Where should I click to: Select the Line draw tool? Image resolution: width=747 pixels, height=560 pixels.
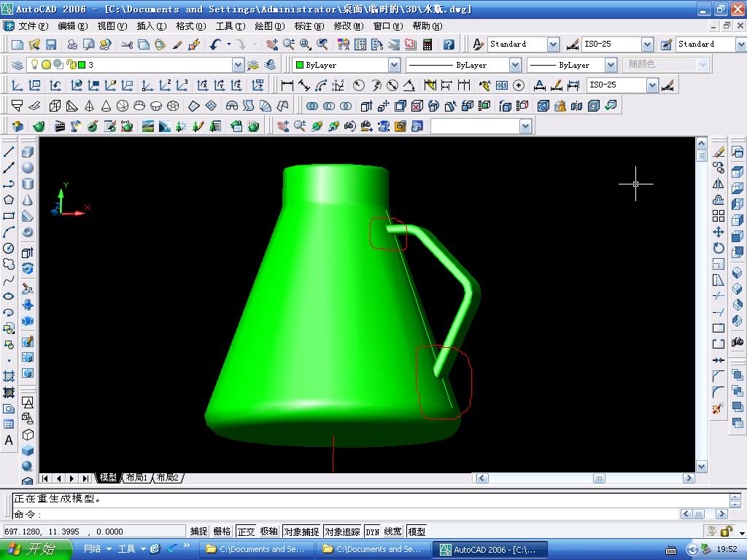[9, 152]
